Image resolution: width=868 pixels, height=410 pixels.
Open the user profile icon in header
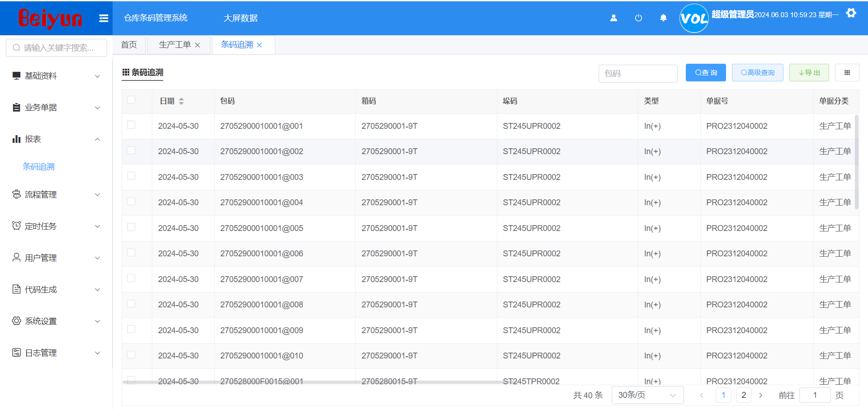tap(613, 18)
